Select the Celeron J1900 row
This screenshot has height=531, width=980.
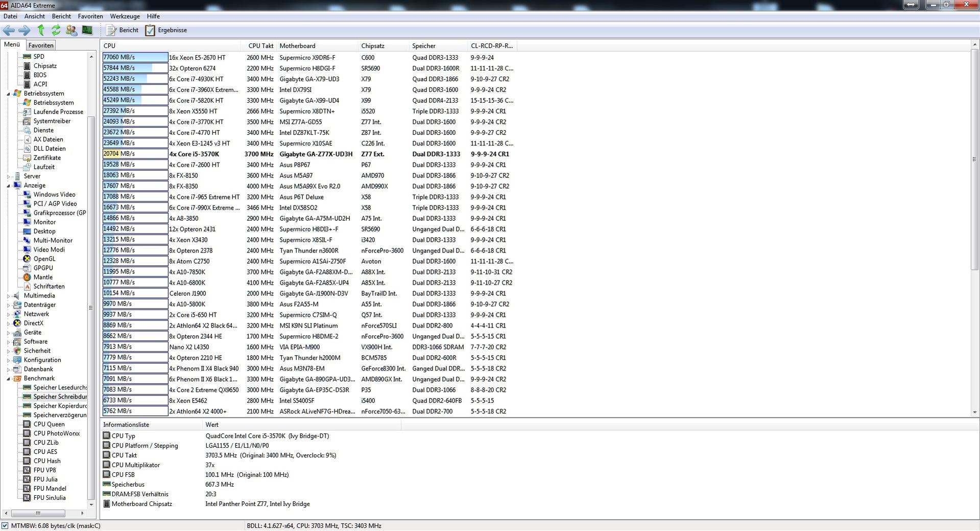309,293
